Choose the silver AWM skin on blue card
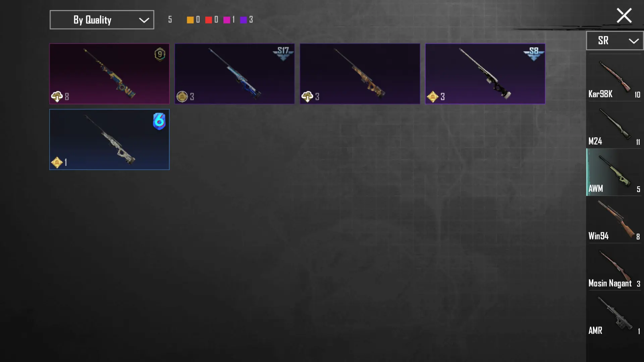This screenshot has width=644, height=362. coord(109,139)
